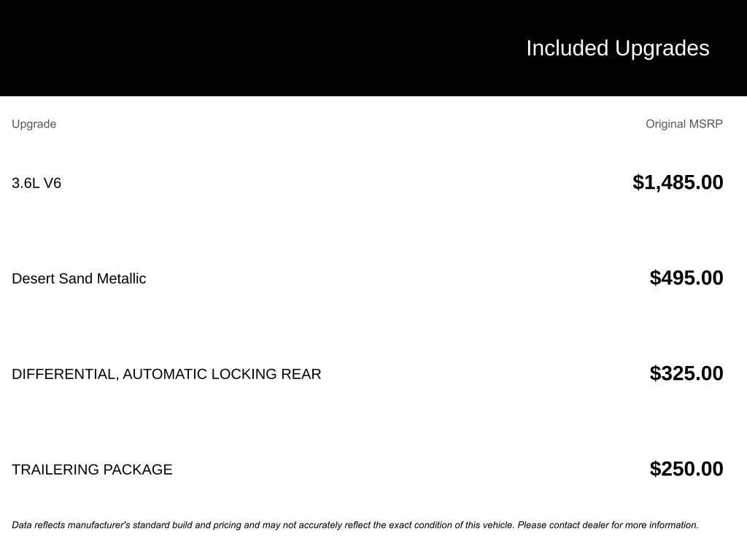This screenshot has height=560, width=747.
Task: Select the $250.00 price
Action: [x=686, y=469]
